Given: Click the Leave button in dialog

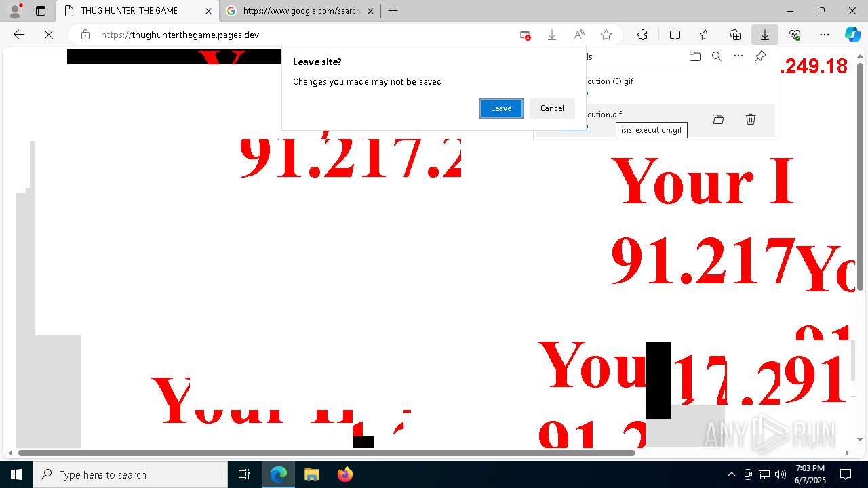Looking at the screenshot, I should [501, 108].
